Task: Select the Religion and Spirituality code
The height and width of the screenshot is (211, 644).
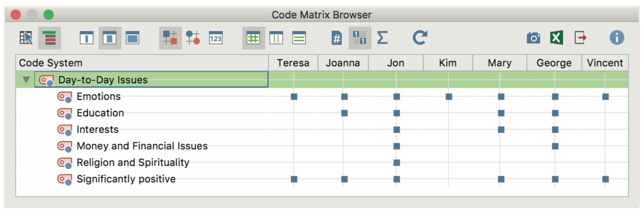Action: pyautogui.click(x=133, y=162)
